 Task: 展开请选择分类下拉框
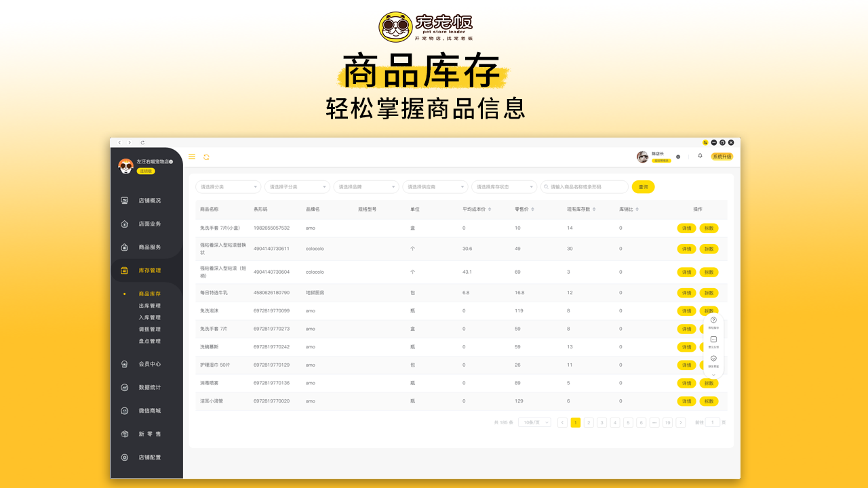pos(228,186)
